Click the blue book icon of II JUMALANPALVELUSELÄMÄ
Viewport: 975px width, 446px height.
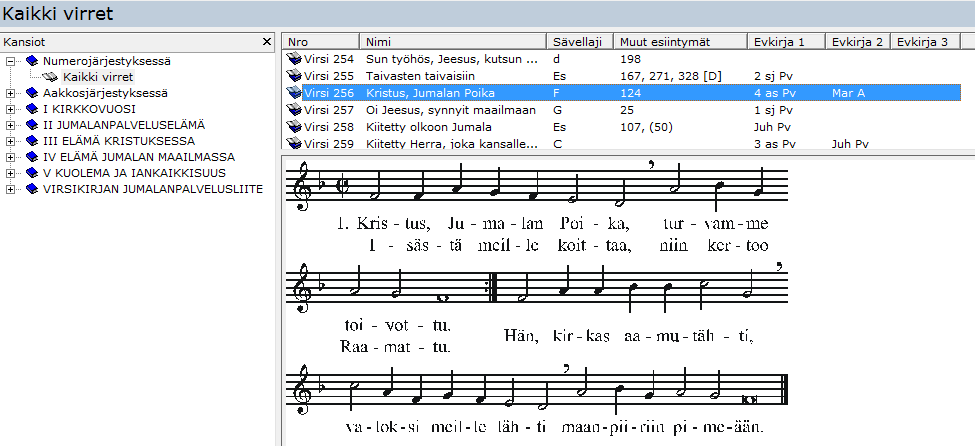click(32, 125)
